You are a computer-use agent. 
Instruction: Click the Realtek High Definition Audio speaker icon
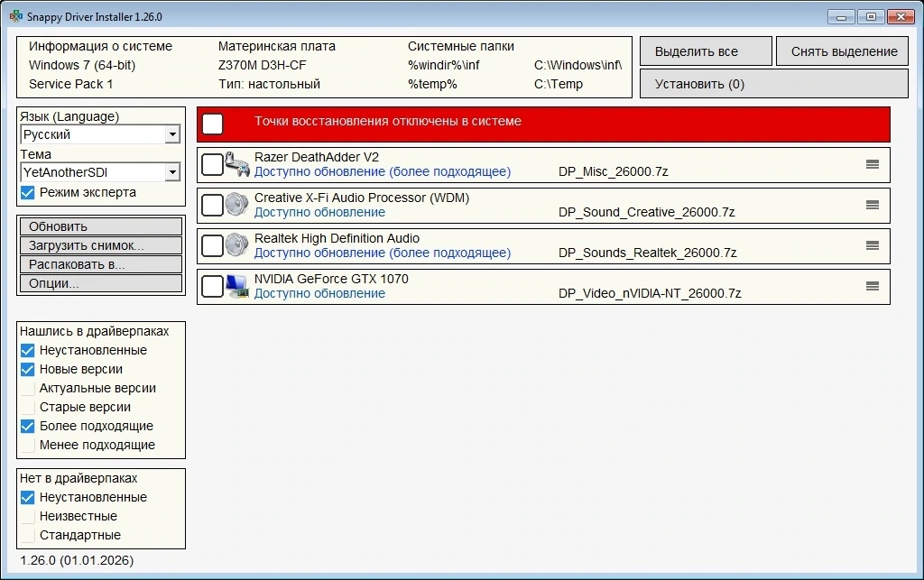(x=237, y=245)
